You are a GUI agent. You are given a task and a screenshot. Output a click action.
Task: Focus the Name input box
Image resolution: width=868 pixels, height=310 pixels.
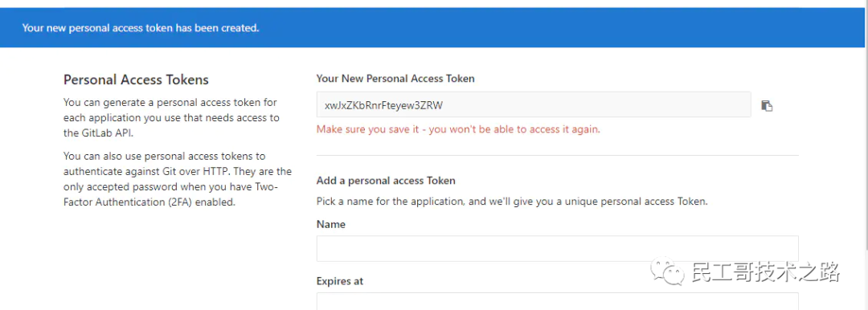click(558, 248)
